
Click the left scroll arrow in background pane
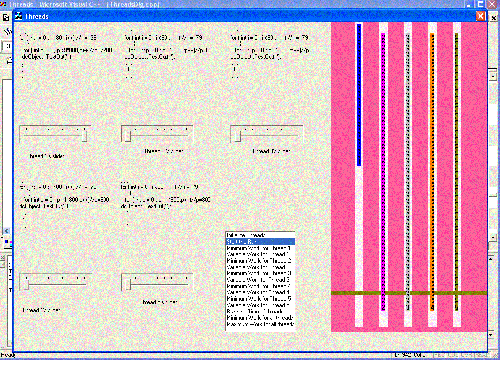click(7, 231)
